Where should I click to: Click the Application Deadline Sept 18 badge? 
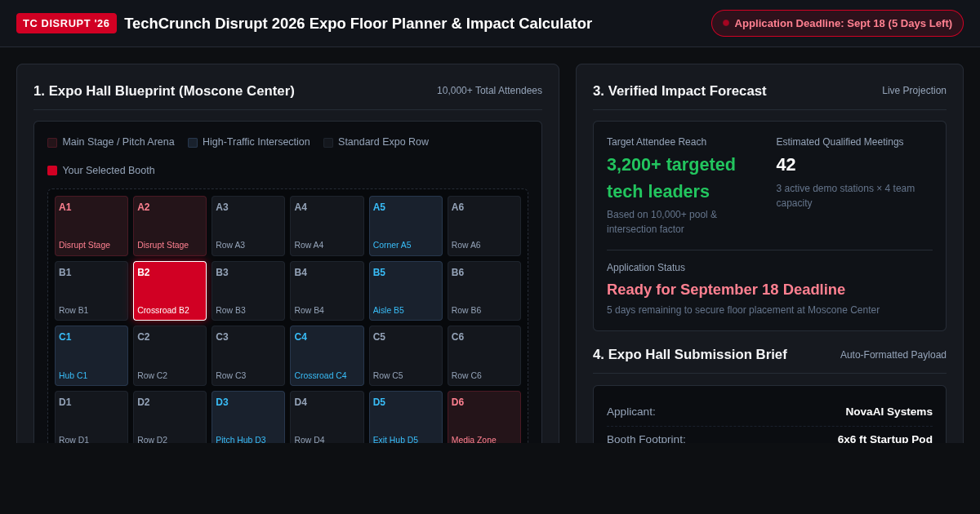pyautogui.click(x=837, y=23)
